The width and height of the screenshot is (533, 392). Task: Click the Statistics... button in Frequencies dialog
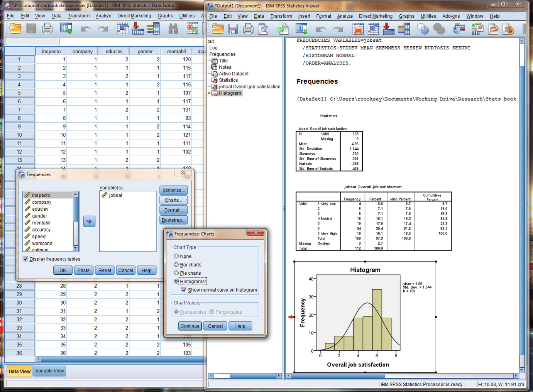click(x=174, y=190)
